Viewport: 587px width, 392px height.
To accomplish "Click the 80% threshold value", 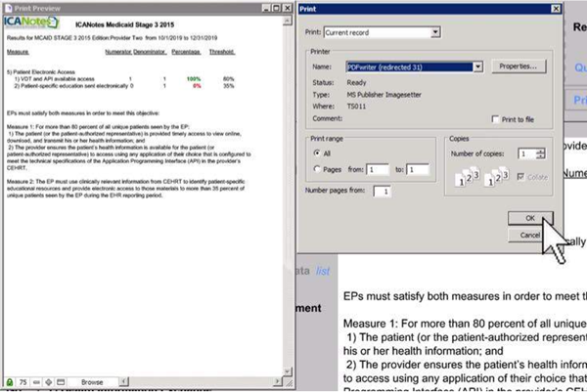I will point(228,79).
